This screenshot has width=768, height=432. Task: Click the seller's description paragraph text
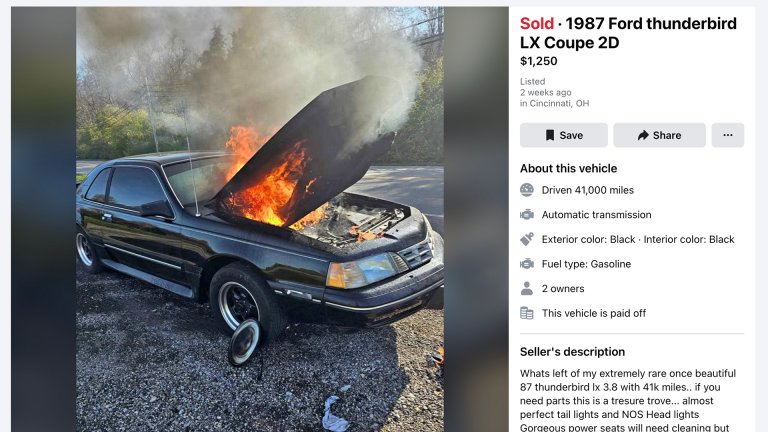[x=628, y=400]
